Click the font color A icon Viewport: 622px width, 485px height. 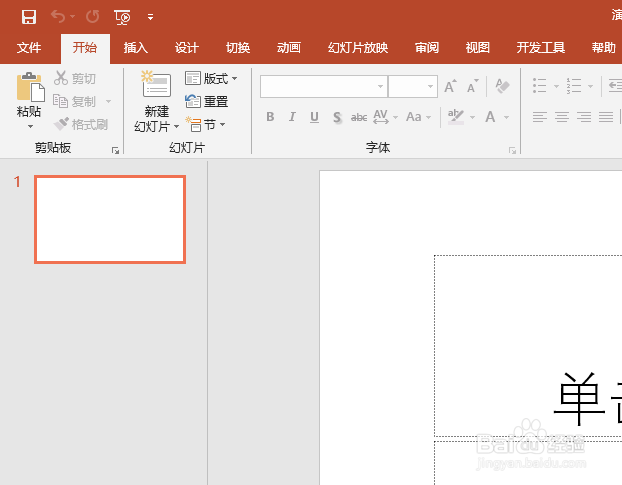[x=490, y=117]
